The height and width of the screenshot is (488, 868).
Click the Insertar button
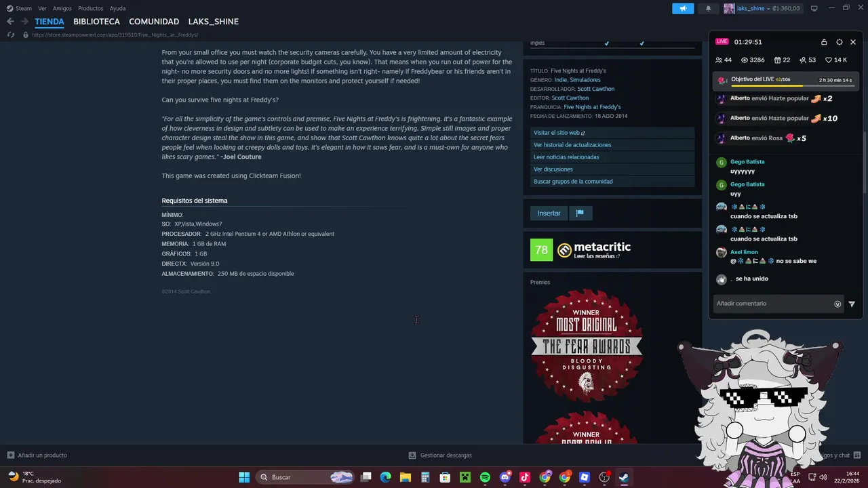[549, 213]
